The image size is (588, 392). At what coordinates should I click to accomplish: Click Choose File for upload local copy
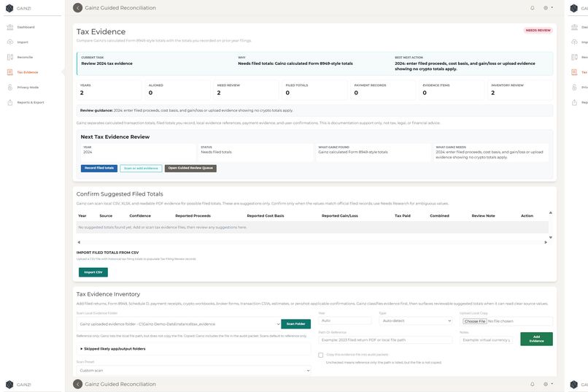(x=474, y=321)
